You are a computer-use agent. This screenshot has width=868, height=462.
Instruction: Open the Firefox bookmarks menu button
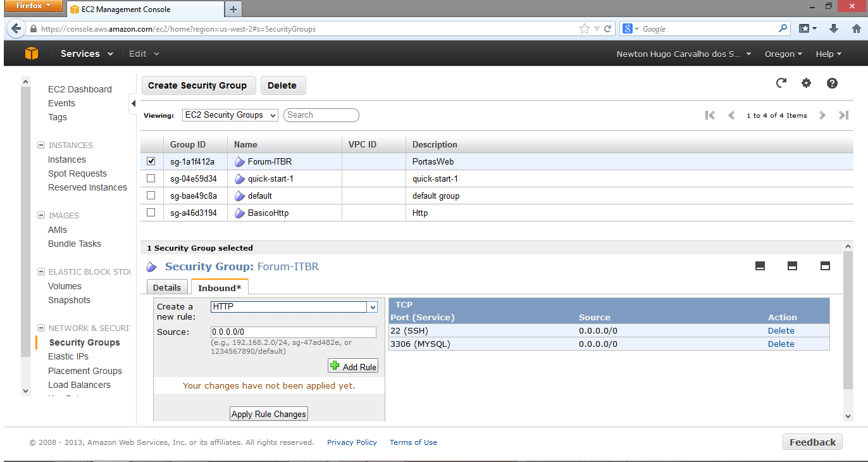(807, 28)
